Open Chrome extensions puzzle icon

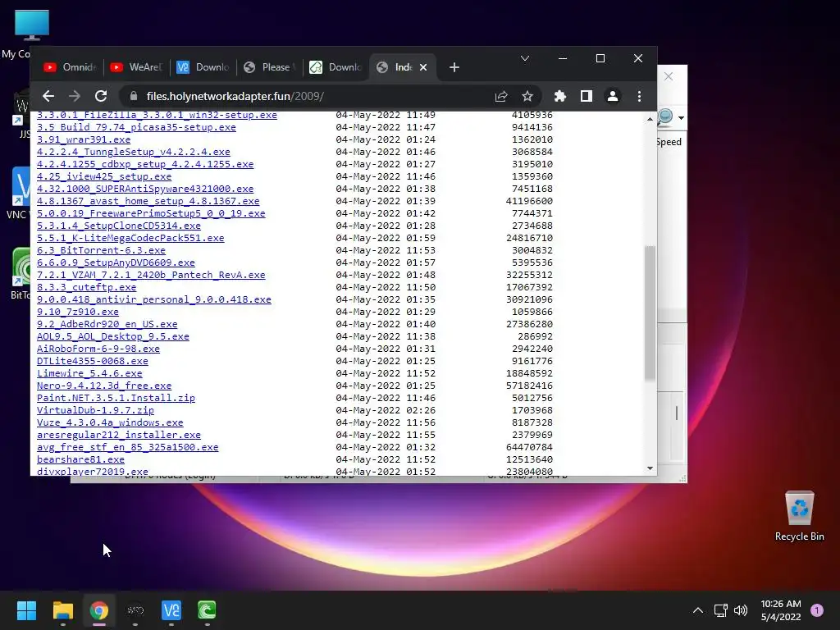(559, 97)
